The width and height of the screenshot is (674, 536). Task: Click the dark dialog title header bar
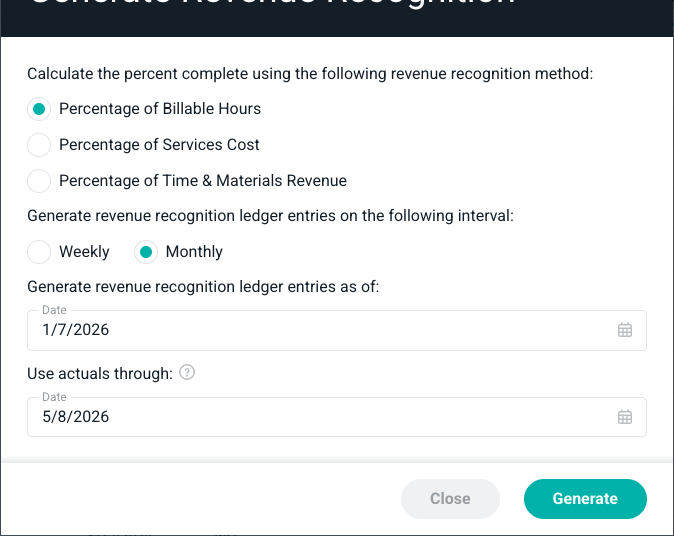(x=337, y=18)
